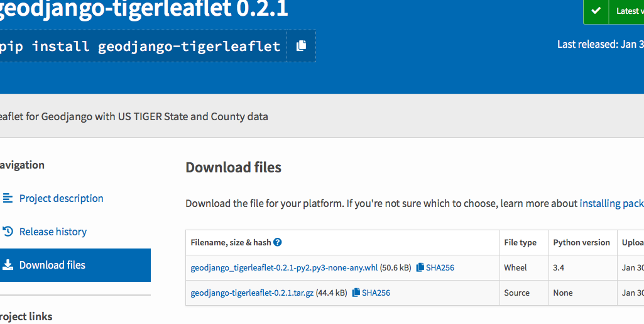The height and width of the screenshot is (324, 644).
Task: Download the geodjango_tigerleaflet wheel file
Action: (284, 267)
